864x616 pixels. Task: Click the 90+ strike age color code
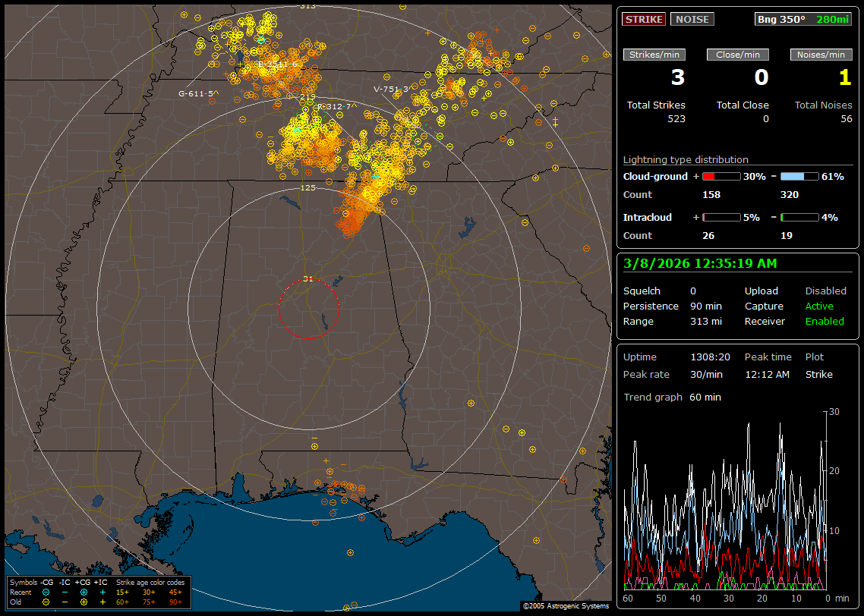[x=175, y=602]
